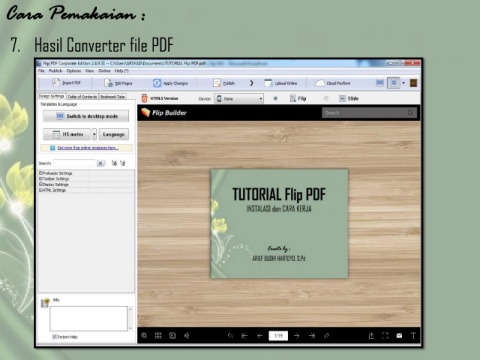
Task: Click Switch to desktop mode button
Action: point(86,116)
